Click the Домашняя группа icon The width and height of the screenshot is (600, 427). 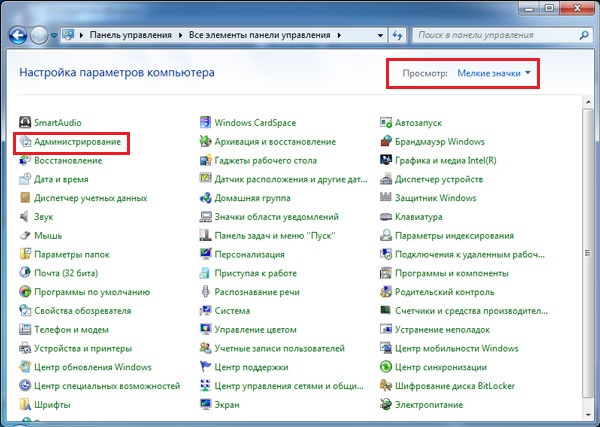click(x=205, y=198)
